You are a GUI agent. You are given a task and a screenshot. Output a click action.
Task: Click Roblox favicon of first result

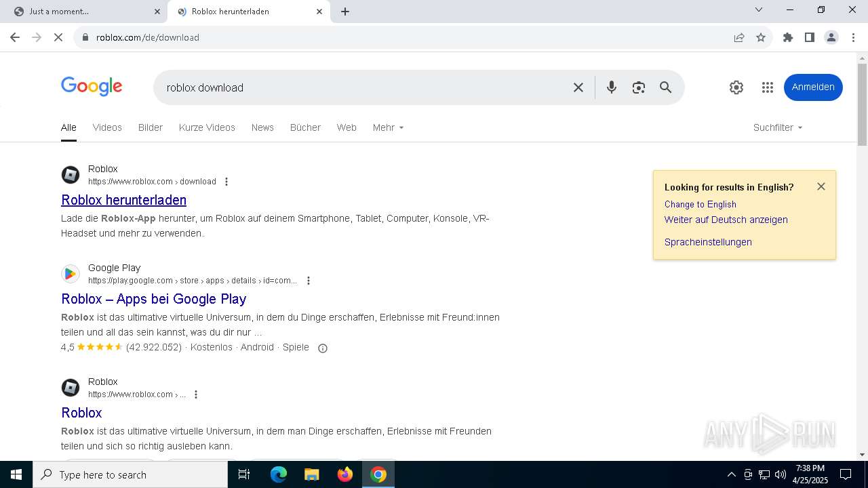tap(71, 175)
